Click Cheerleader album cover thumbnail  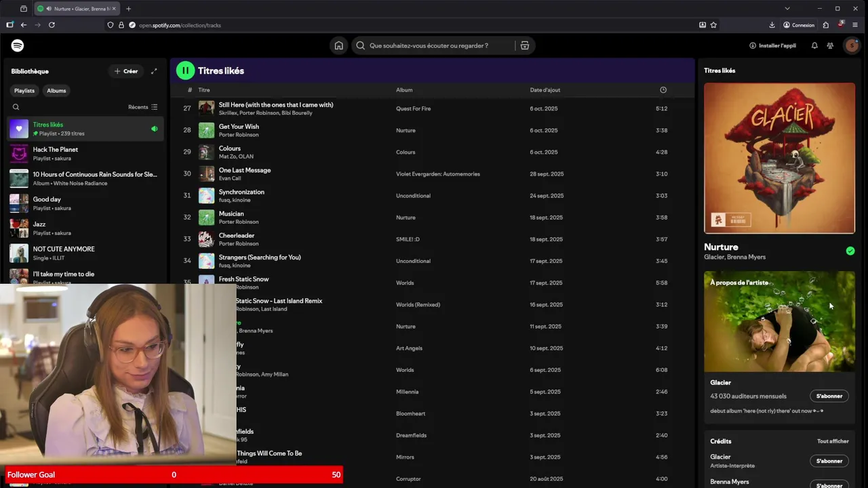(206, 239)
